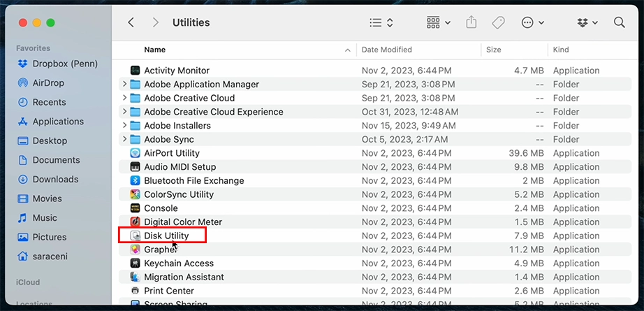Sort by the Kind column header

561,50
